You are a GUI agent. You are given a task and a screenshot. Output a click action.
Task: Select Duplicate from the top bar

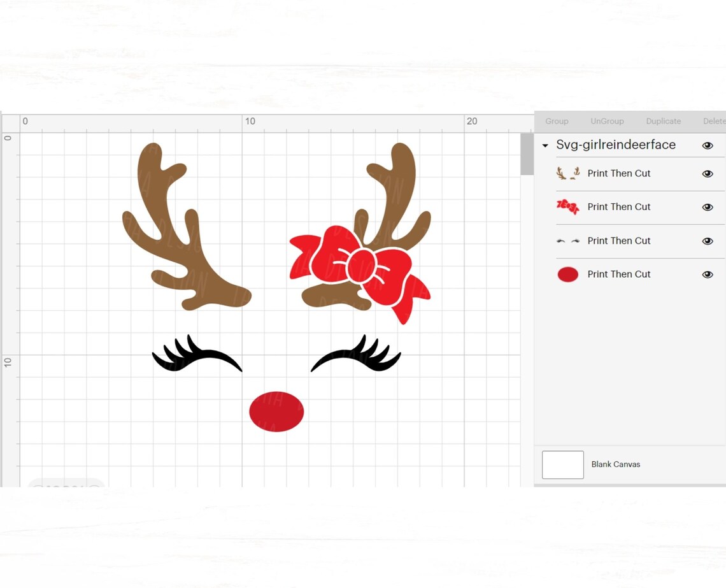663,121
